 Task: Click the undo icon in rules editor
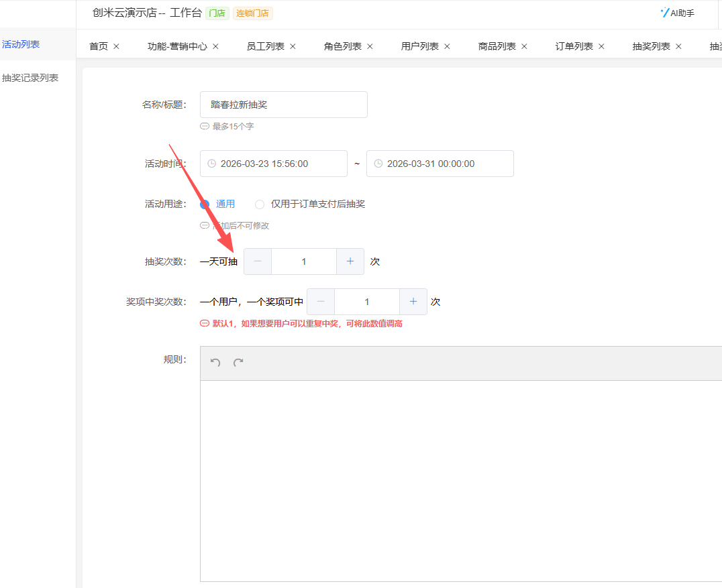point(215,363)
